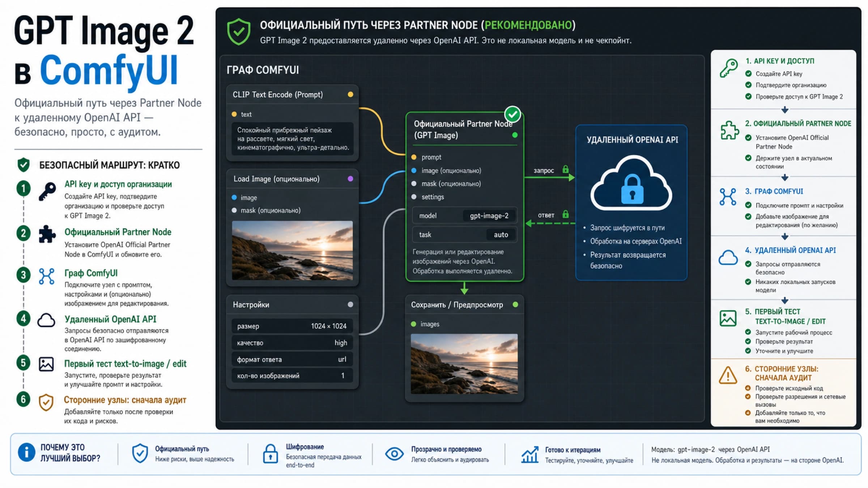Click the text socket in CLIP Text Encode

(x=234, y=114)
